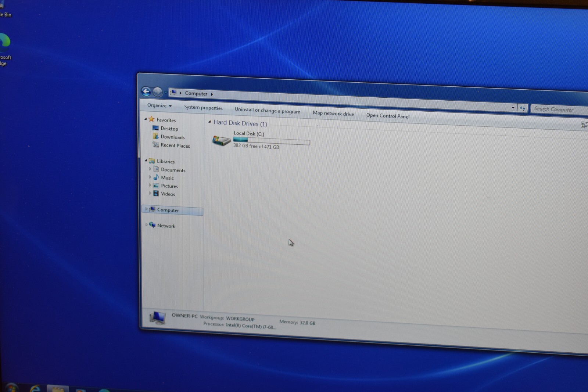The width and height of the screenshot is (588, 392).
Task: Click the Intel(R) Core(TM) processor text
Action: pyautogui.click(x=251, y=326)
